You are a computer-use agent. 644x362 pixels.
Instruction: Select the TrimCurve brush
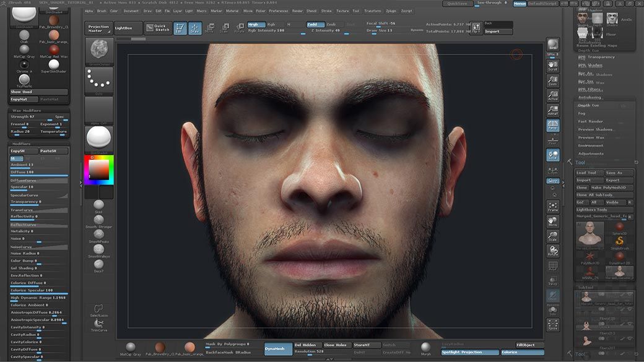[98, 325]
